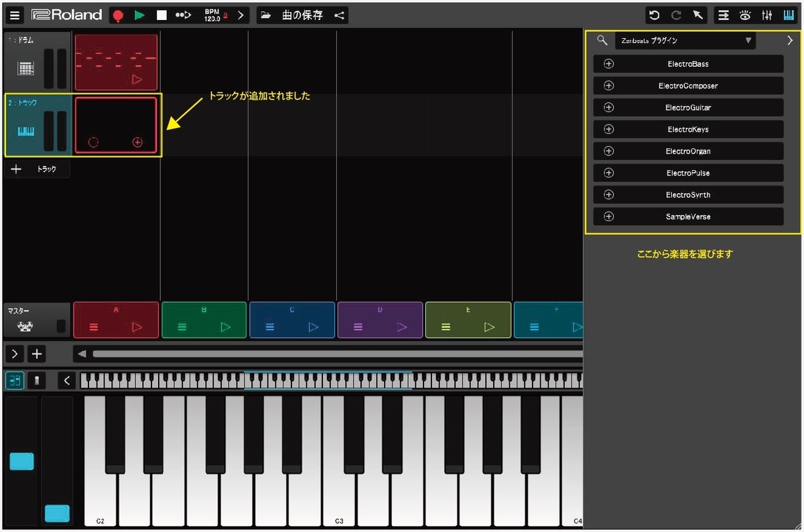Open scene B menu lines icon

[x=182, y=327]
